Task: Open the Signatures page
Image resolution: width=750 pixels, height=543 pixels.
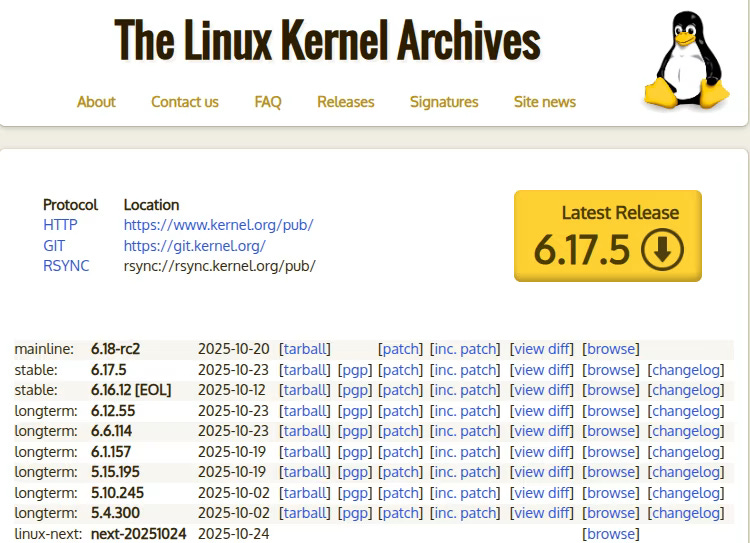Action: [444, 102]
